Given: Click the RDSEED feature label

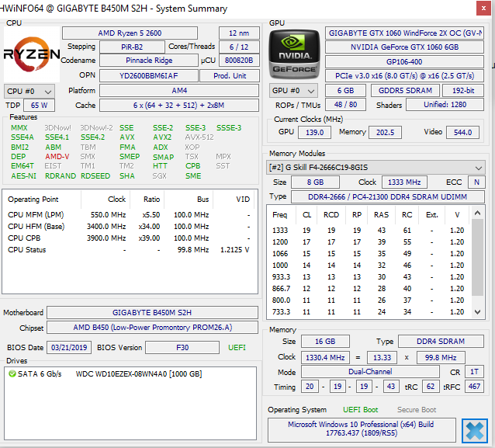Looking at the screenshot, I should pyautogui.click(x=95, y=176).
